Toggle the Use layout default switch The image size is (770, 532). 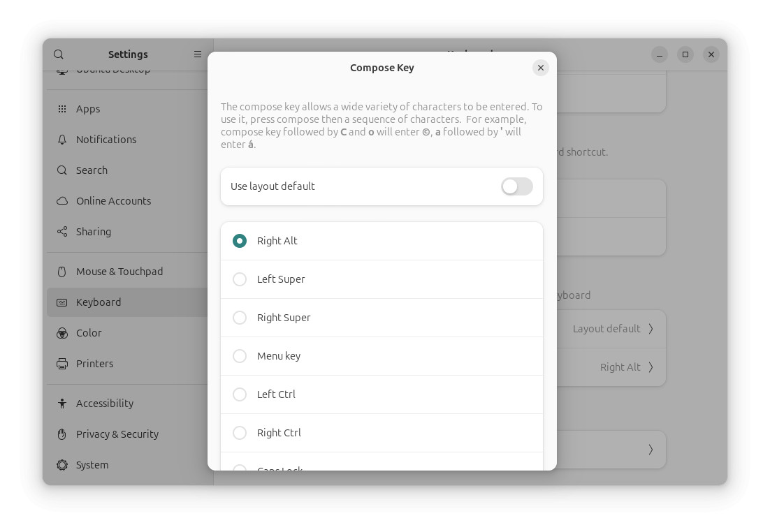tap(516, 186)
